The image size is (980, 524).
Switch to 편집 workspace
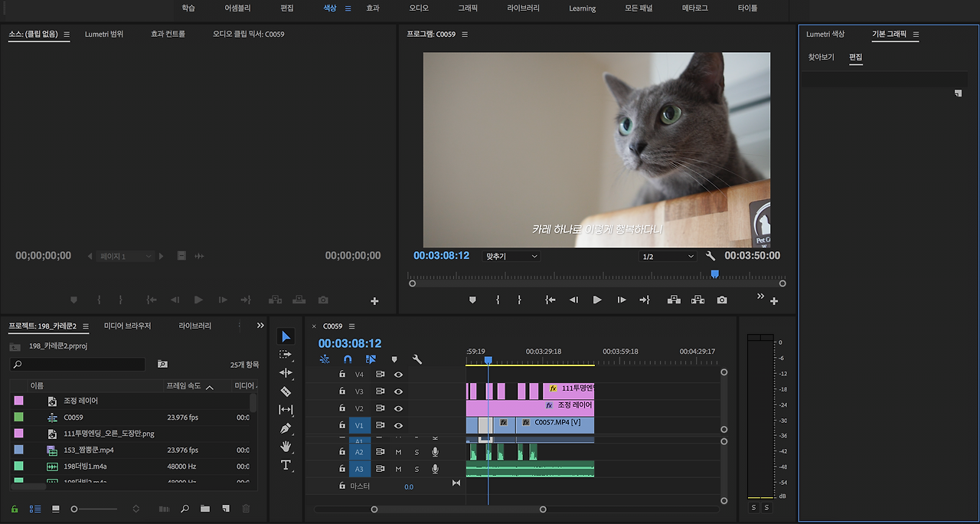pos(287,8)
